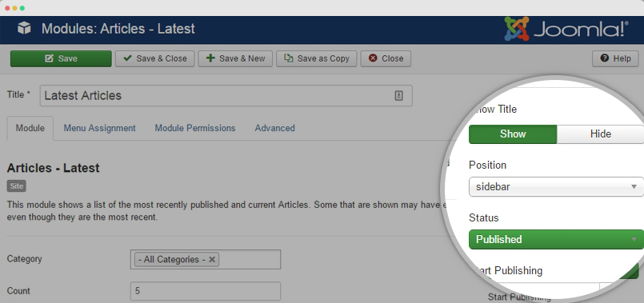644x303 pixels.
Task: Remove the All Categories tag
Action: click(x=212, y=260)
